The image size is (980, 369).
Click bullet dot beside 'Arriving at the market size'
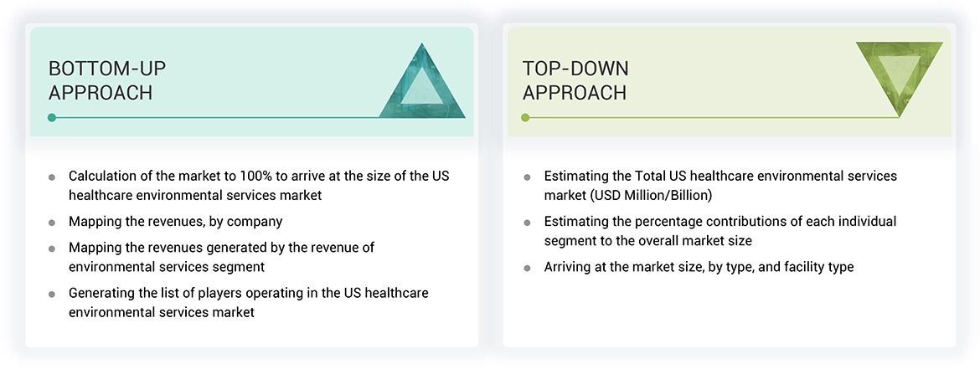[x=527, y=268]
